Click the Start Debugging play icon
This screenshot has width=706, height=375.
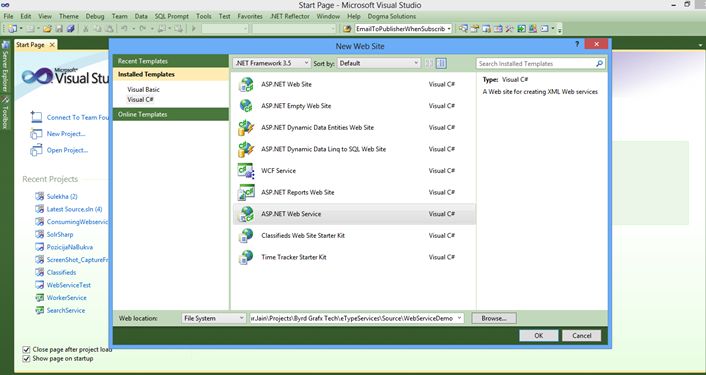194,29
